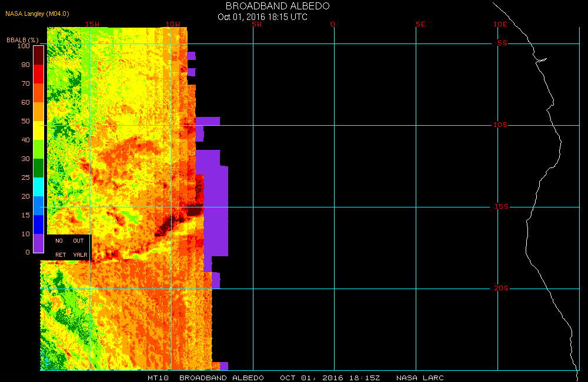Select the dark maroon 80-100 legend swatch
588x382 pixels.
click(39, 55)
